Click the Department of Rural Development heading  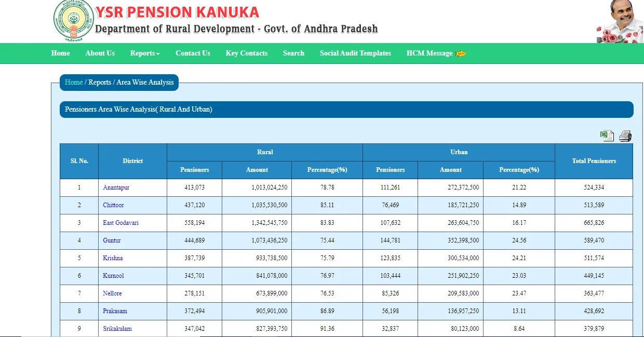click(236, 29)
